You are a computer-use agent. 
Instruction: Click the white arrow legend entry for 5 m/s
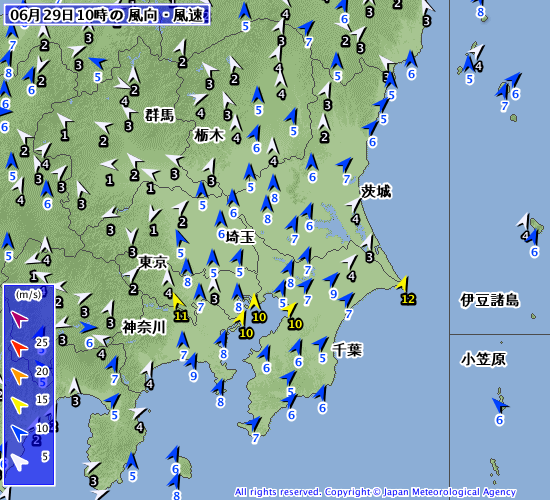[19, 462]
